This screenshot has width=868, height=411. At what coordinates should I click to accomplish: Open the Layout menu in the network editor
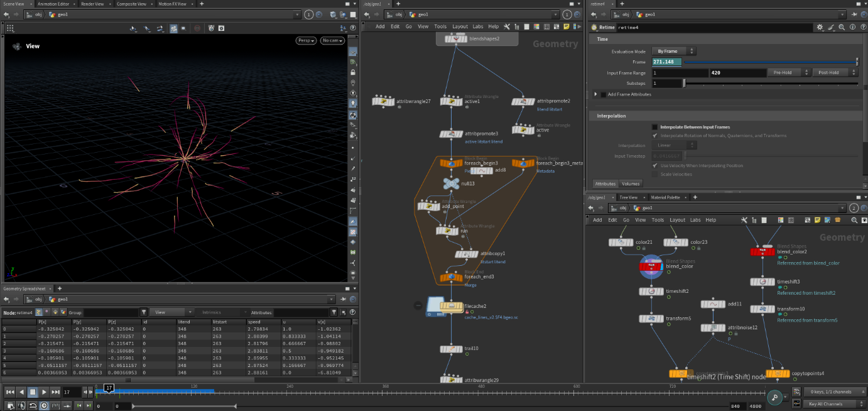coord(460,26)
